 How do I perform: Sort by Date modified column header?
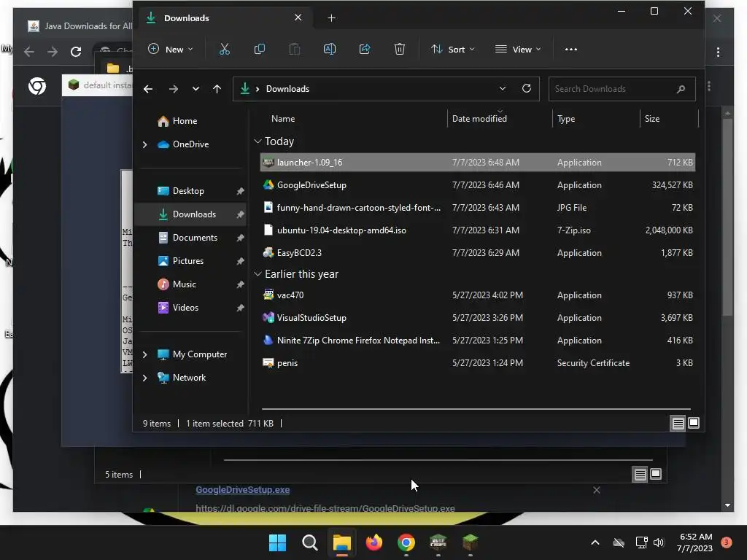[x=479, y=119]
